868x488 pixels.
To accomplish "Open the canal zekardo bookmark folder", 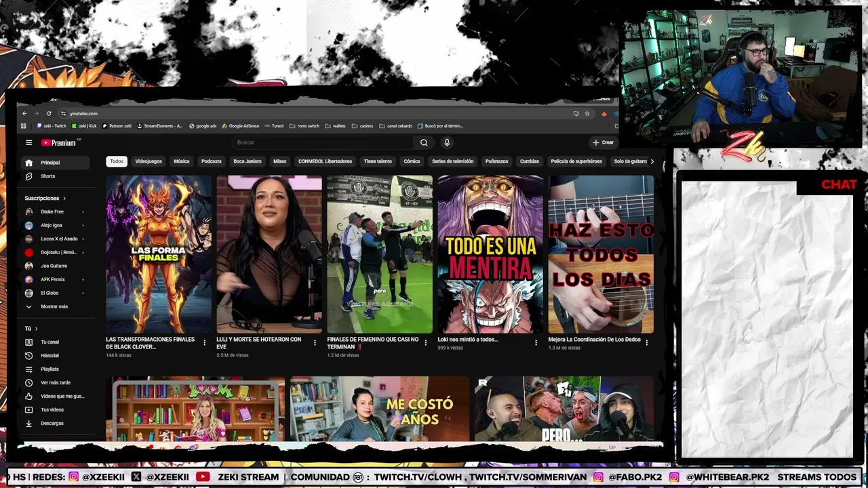I will pos(396,126).
